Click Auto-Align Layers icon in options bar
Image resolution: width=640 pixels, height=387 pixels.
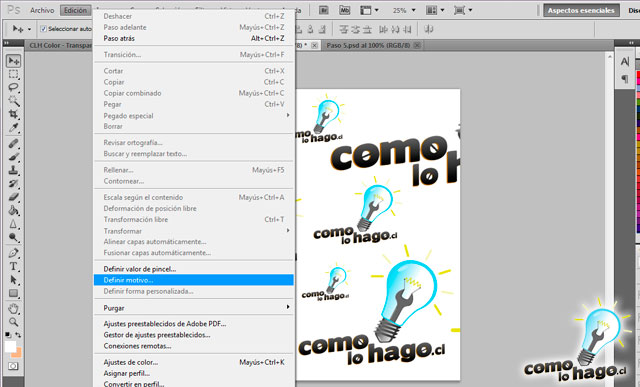(428, 29)
